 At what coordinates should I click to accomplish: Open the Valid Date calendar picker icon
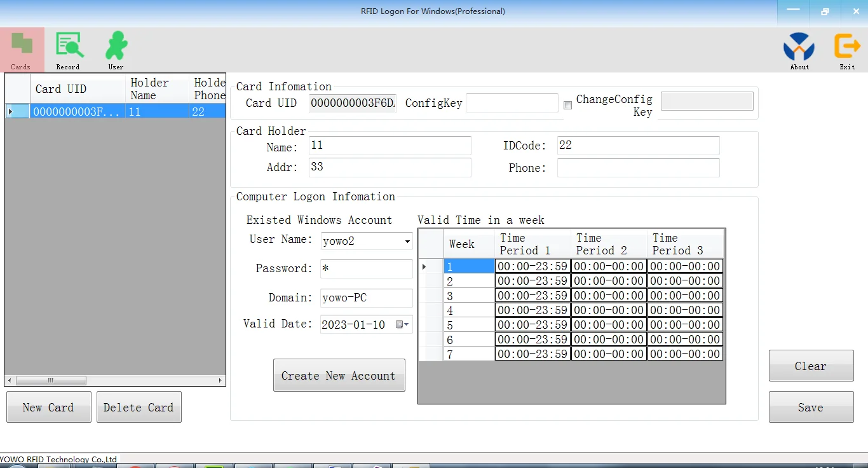point(402,324)
